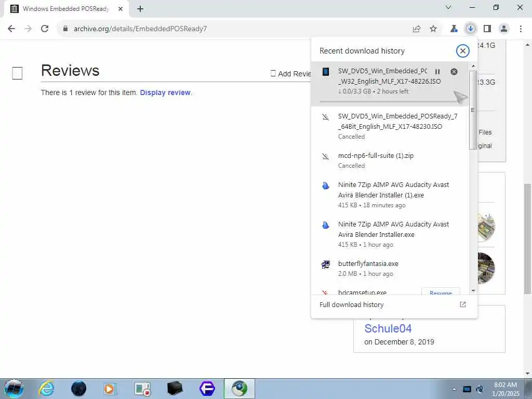Open the Schule04 uploader link
532x399 pixels.
coord(388,328)
